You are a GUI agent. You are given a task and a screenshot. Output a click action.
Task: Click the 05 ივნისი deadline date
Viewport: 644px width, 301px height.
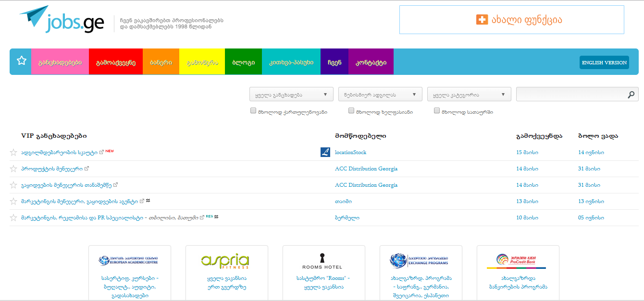click(x=591, y=218)
